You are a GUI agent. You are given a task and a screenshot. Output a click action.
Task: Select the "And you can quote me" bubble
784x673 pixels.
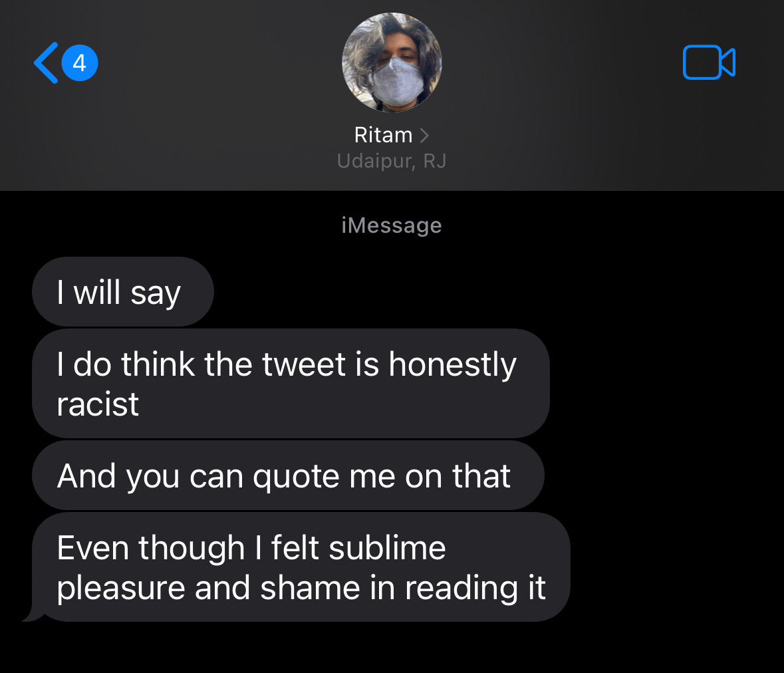click(x=288, y=475)
